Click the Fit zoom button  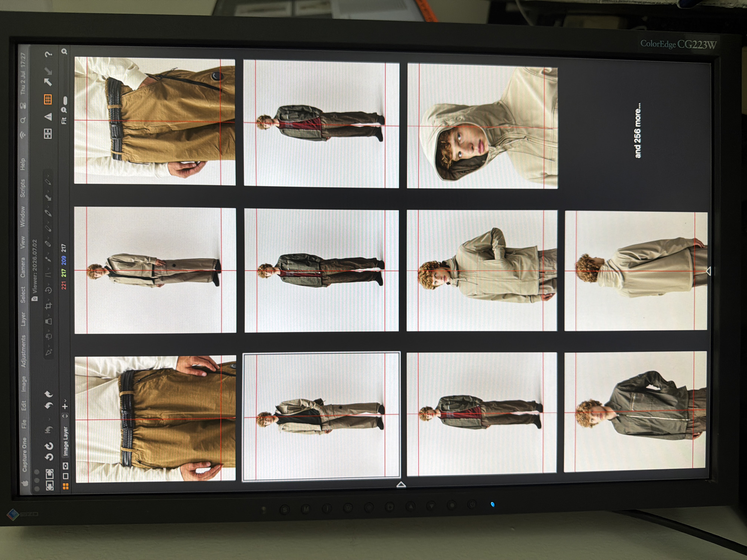tap(64, 121)
